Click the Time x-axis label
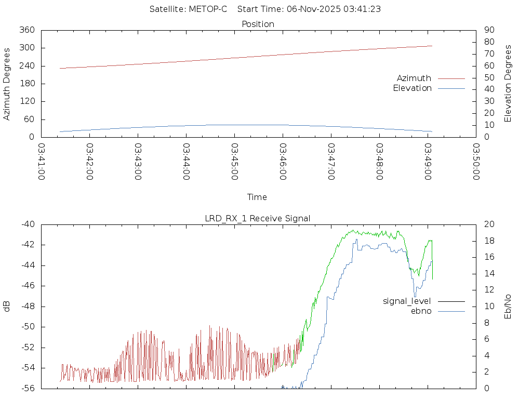Image resolution: width=532 pixels, height=399 pixels. (257, 197)
